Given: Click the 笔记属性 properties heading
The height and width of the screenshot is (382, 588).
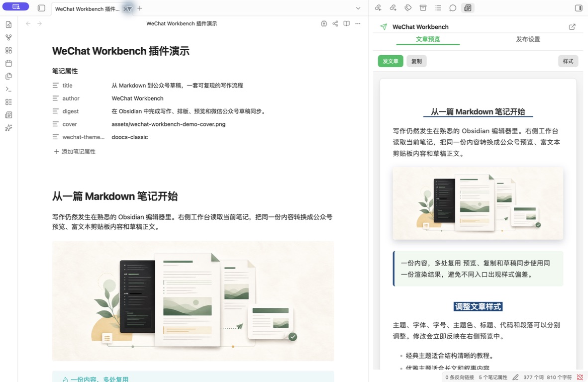Looking at the screenshot, I should tap(65, 71).
